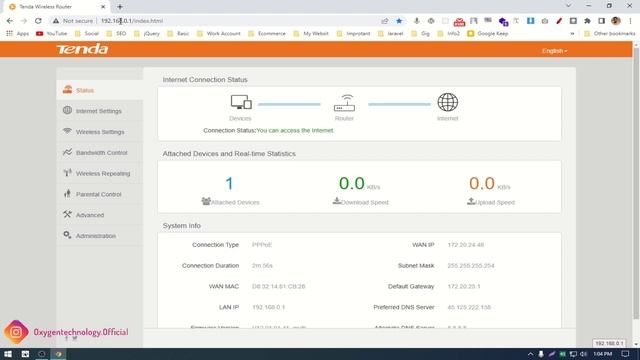Open the jQuery bookmarks folder
The width and height of the screenshot is (640, 360).
[147, 33]
